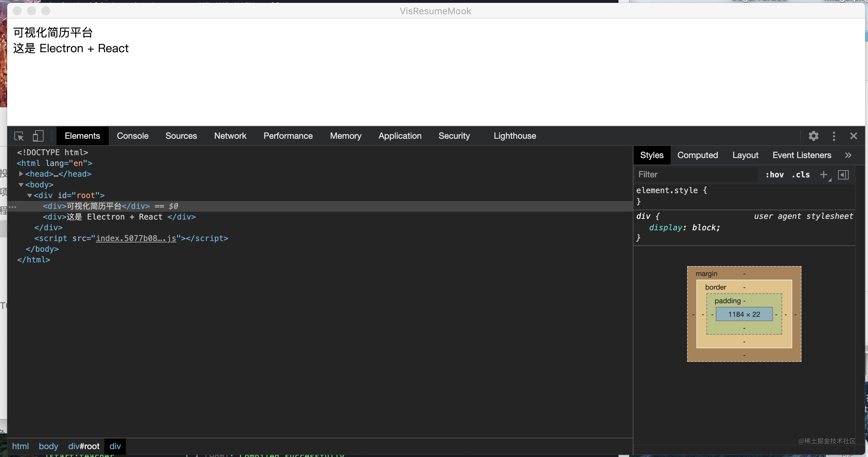Toggle the computed styles sidebar icon
This screenshot has height=457, width=868.
coord(843,175)
